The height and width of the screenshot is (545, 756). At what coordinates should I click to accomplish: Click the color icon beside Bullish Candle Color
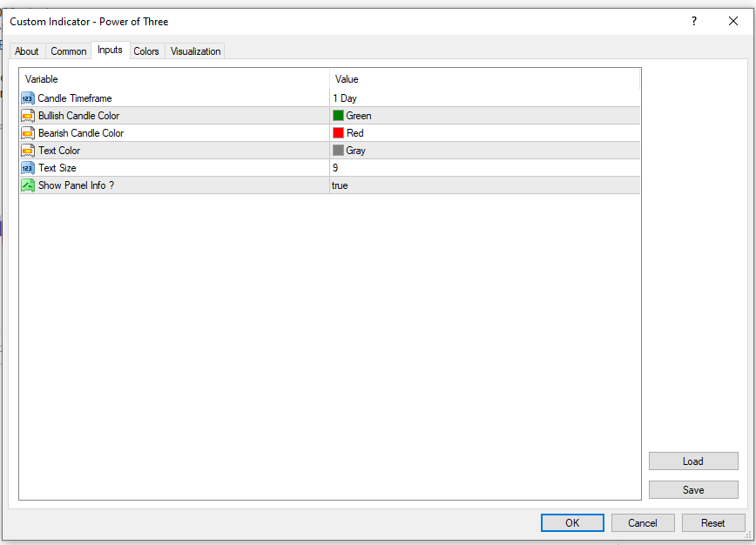(x=27, y=116)
